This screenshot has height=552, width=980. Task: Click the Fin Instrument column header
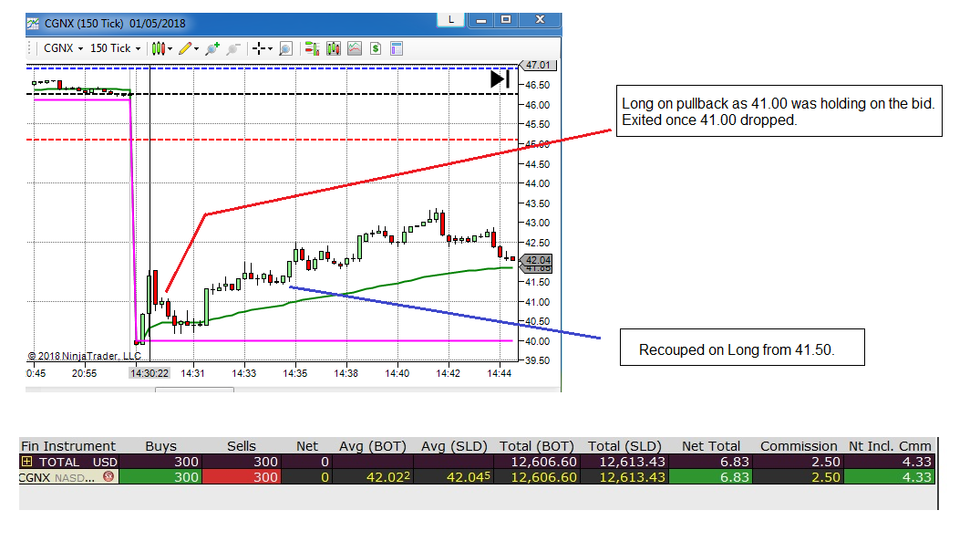[x=68, y=446]
